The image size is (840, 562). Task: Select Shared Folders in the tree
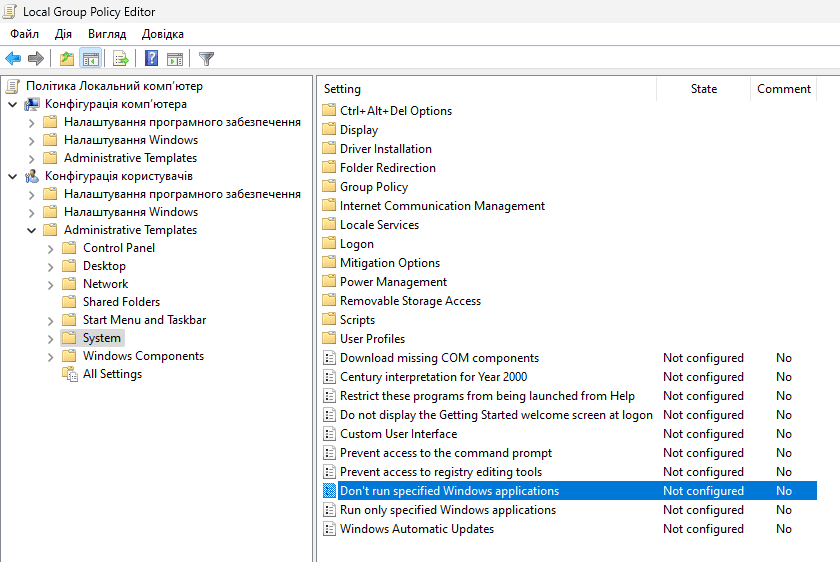point(121,302)
